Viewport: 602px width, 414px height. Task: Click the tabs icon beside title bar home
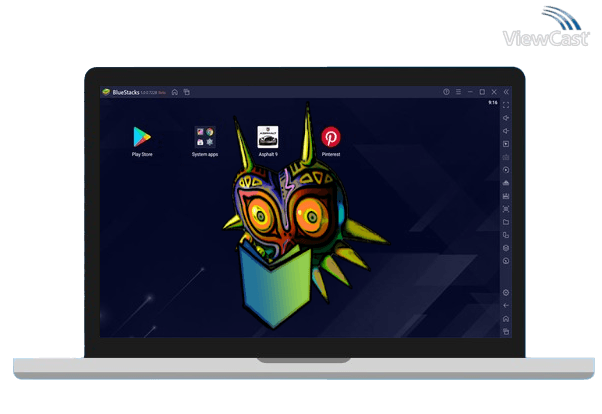click(187, 92)
